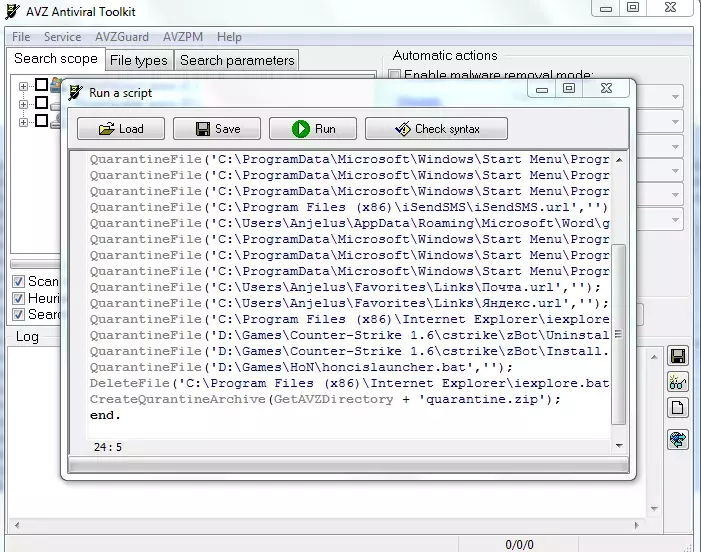Click the log panel scroll up arrow
This screenshot has height=552, width=701.
(x=654, y=357)
